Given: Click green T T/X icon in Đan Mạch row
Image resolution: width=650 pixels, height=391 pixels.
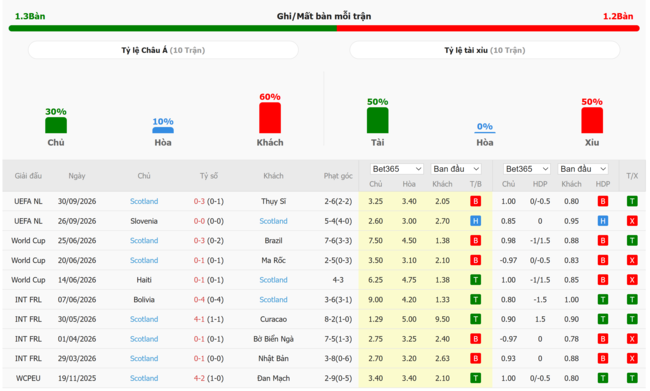Looking at the screenshot, I should (632, 378).
